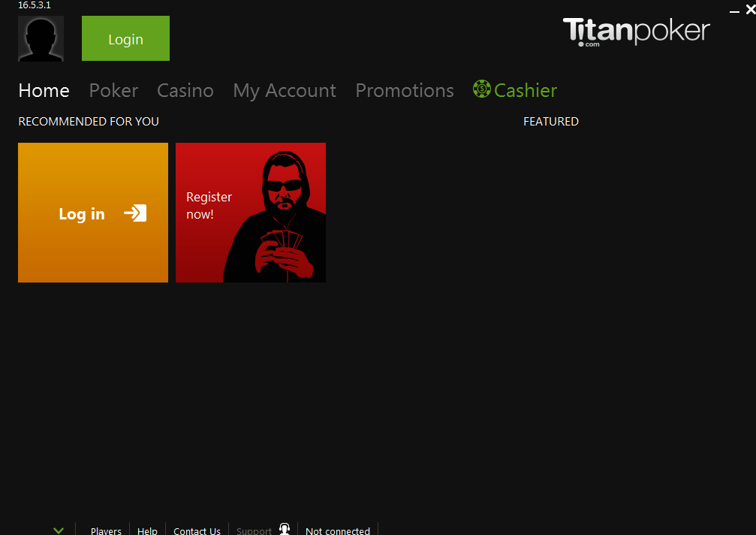The height and width of the screenshot is (535, 756).
Task: Click the Support link
Action: point(254,530)
